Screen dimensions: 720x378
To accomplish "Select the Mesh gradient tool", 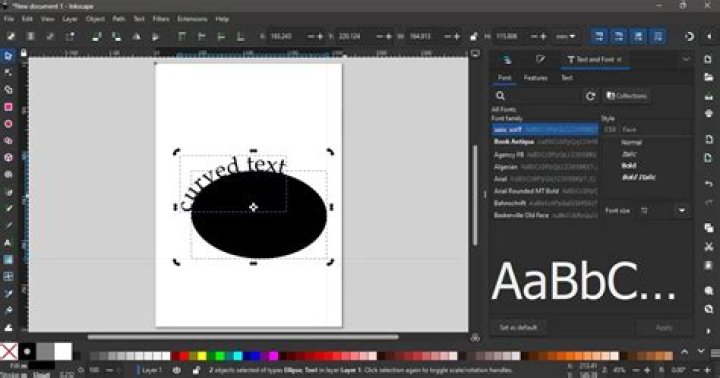I will coord(8,276).
